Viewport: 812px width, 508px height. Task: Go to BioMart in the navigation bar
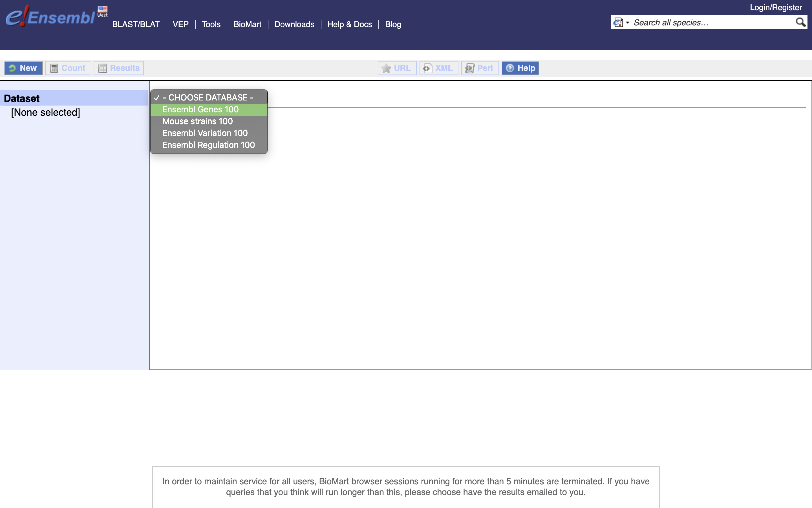point(247,25)
